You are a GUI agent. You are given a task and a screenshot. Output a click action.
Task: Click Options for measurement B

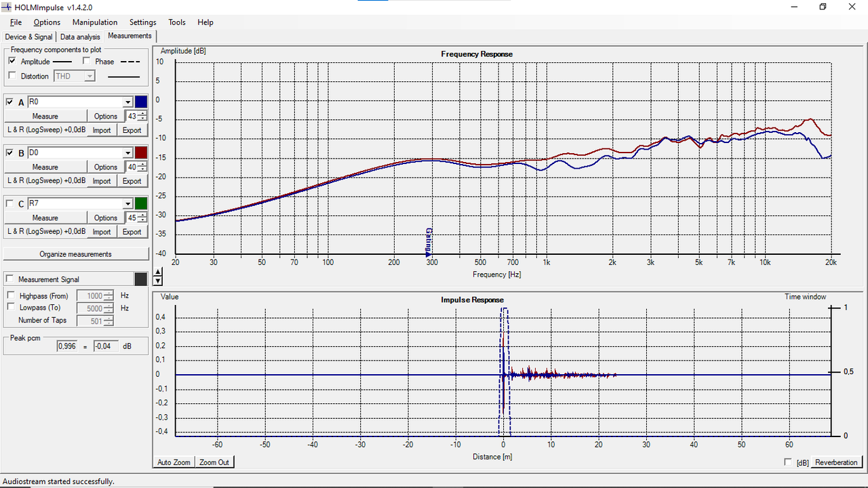106,167
